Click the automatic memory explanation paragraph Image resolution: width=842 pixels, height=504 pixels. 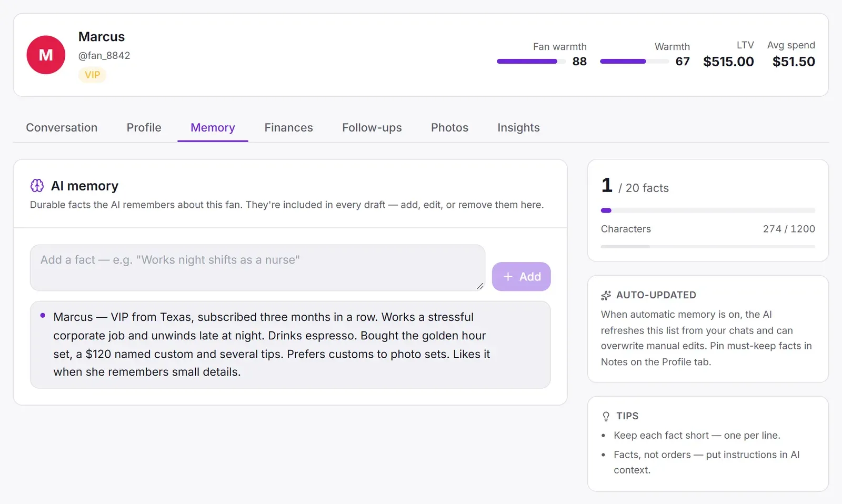707,338
